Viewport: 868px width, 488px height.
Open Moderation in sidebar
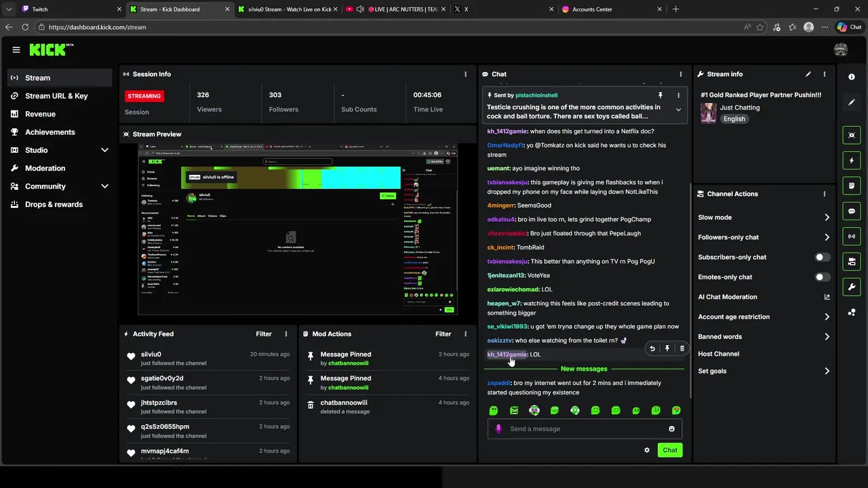(60, 168)
